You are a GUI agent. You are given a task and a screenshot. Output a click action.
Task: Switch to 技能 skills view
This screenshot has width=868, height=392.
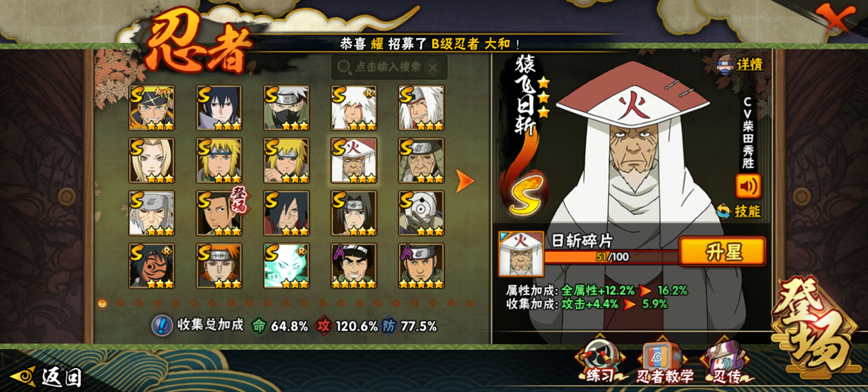coord(739,211)
